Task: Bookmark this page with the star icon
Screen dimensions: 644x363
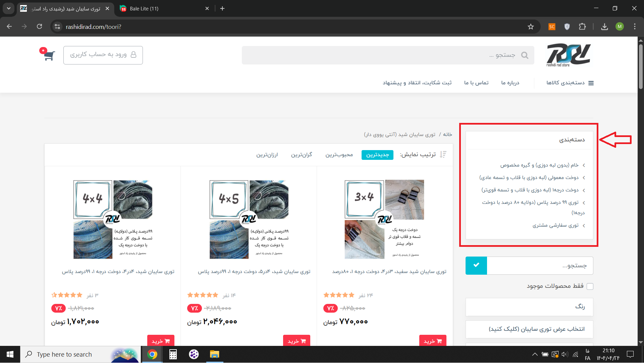Action: coord(531,27)
